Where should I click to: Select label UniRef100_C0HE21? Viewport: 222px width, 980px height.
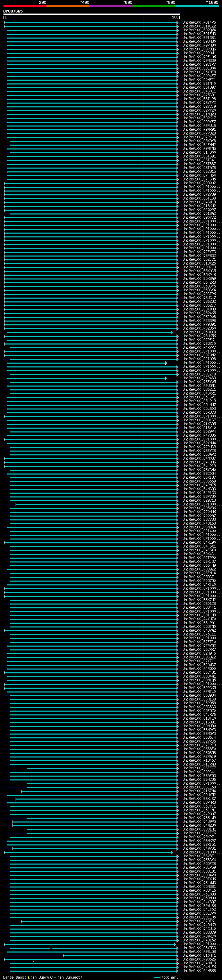(x=199, y=80)
